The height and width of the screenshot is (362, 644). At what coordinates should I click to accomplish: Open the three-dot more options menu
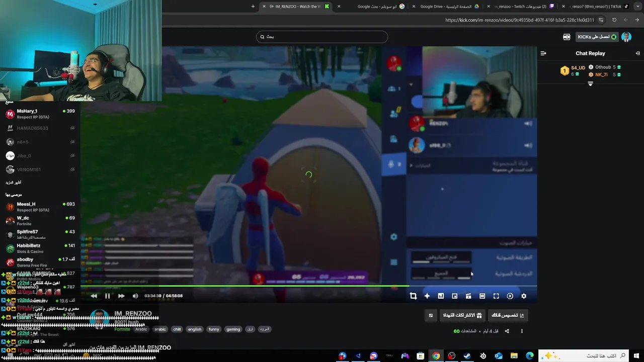coord(522,331)
